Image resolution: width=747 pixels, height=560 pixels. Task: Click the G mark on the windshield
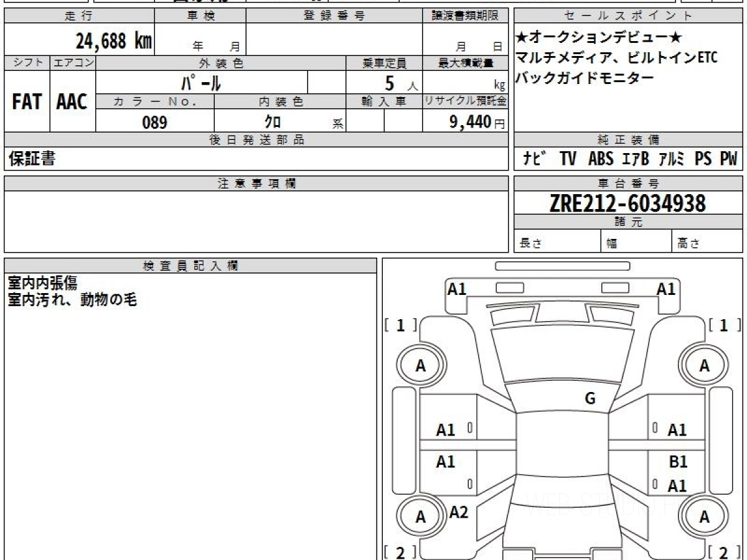click(590, 399)
